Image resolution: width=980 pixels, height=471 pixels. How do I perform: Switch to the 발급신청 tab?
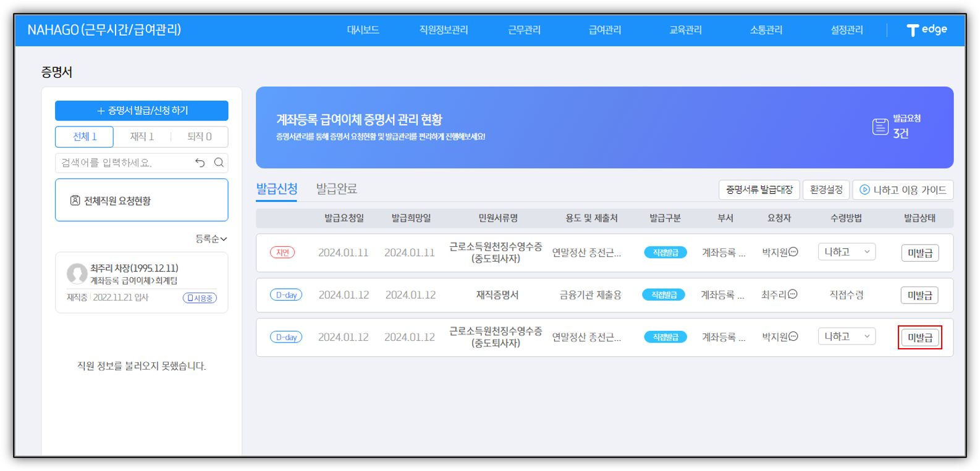[x=277, y=189]
